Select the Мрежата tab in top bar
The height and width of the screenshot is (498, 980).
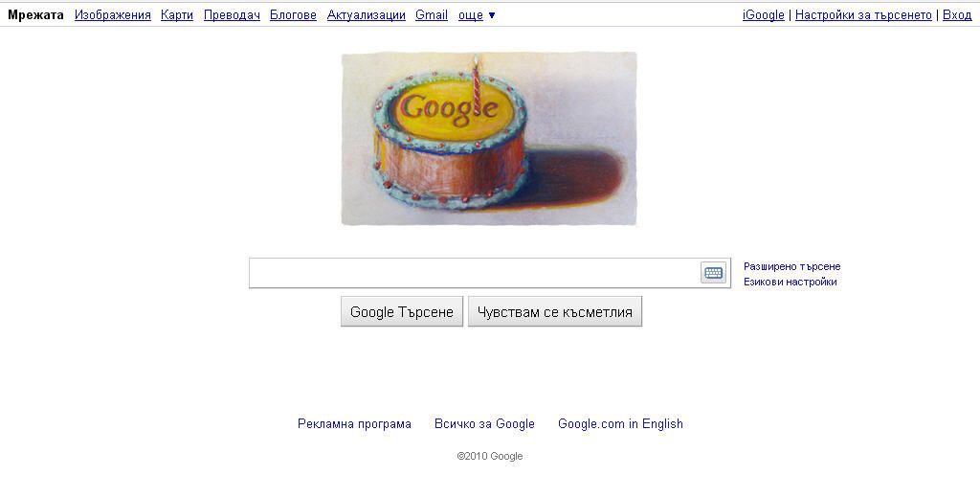[35, 15]
